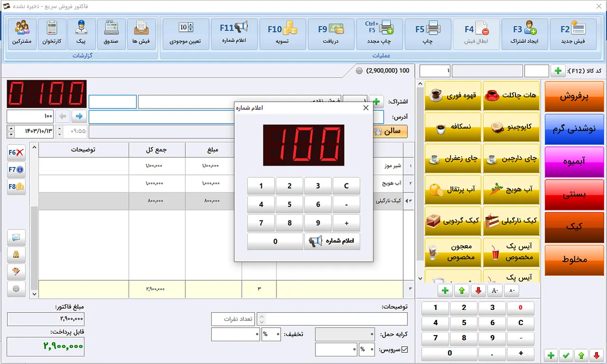
Task: Open the مشترکین customers report
Action: (x=22, y=34)
